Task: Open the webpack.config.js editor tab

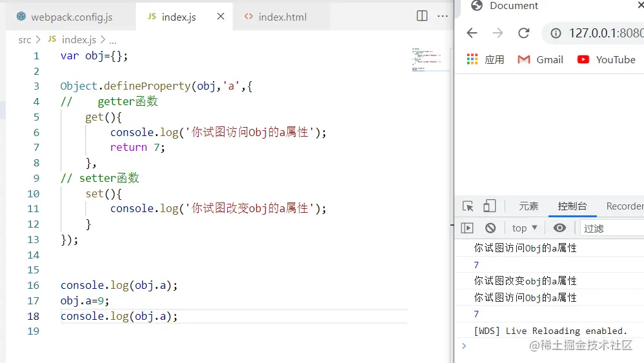Action: tap(70, 17)
